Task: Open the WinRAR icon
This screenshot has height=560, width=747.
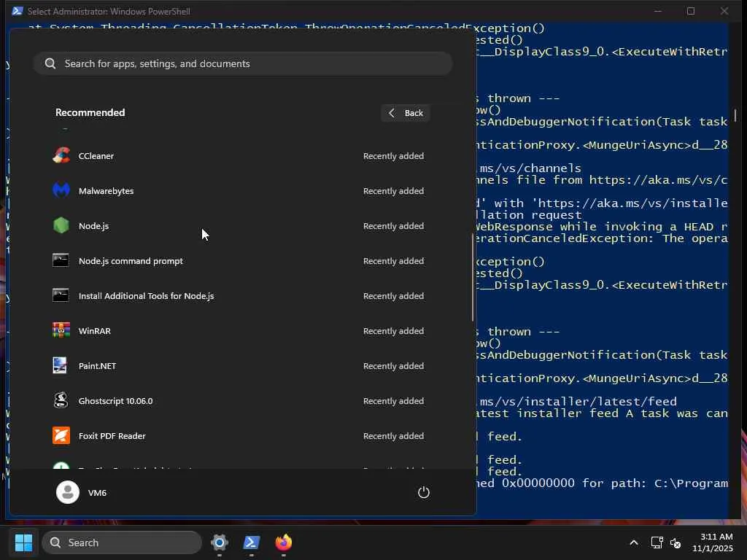Action: [x=61, y=330]
